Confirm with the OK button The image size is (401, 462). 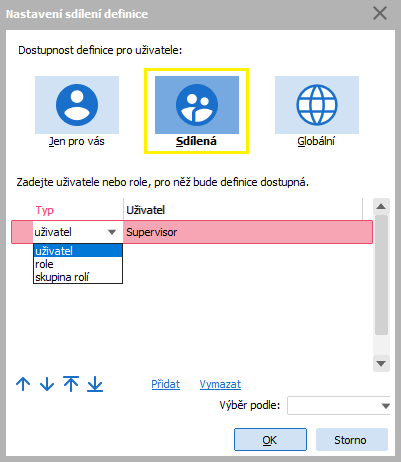[270, 440]
